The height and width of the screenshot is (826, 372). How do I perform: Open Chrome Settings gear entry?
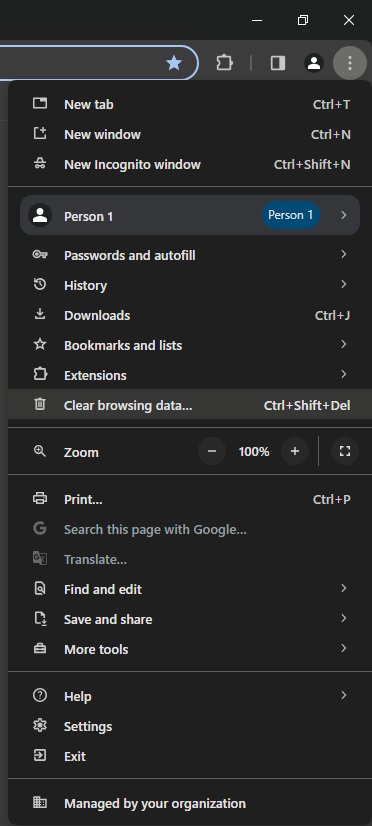point(190,726)
